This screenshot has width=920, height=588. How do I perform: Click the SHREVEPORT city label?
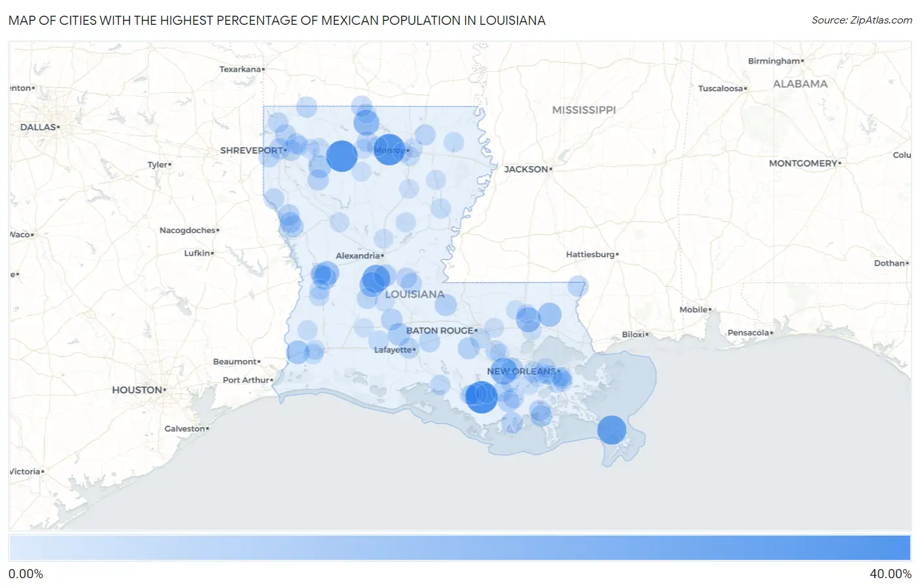[x=251, y=150]
